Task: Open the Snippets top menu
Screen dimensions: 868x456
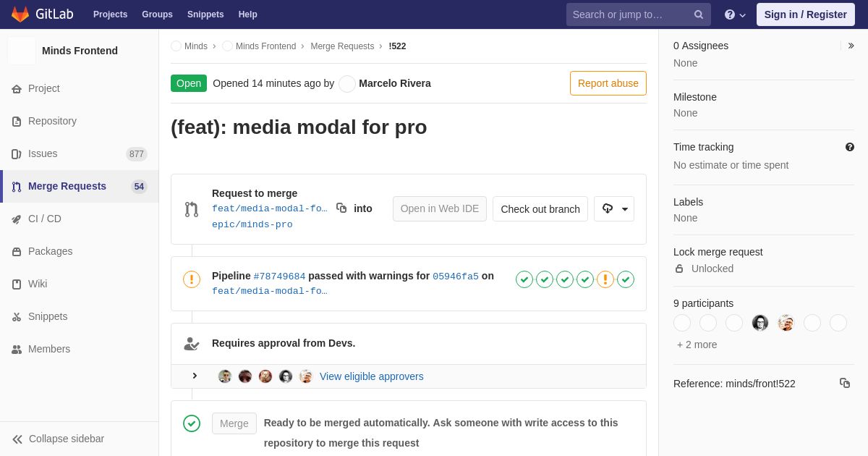Action: pos(205,14)
